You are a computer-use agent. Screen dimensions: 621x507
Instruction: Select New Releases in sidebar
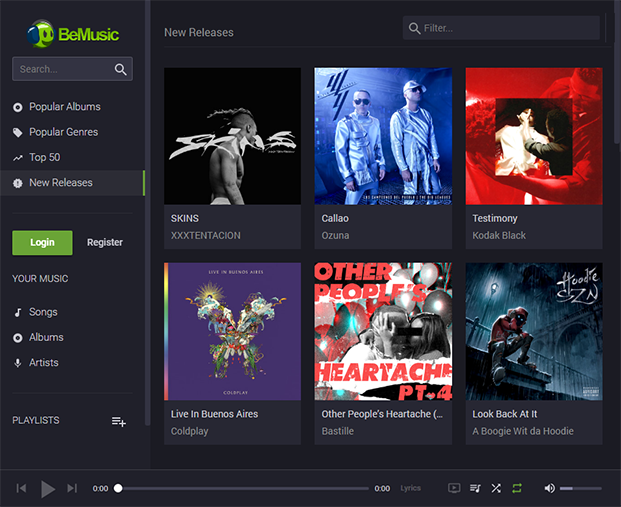pos(72,183)
